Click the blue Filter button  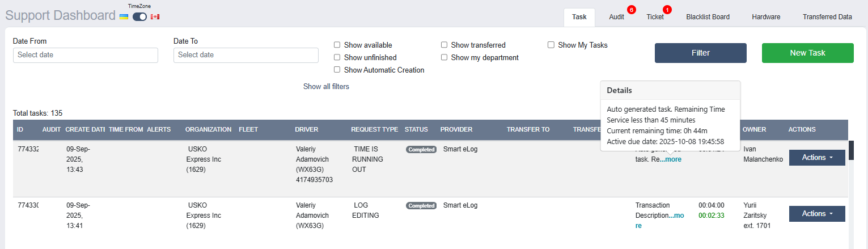click(x=701, y=53)
